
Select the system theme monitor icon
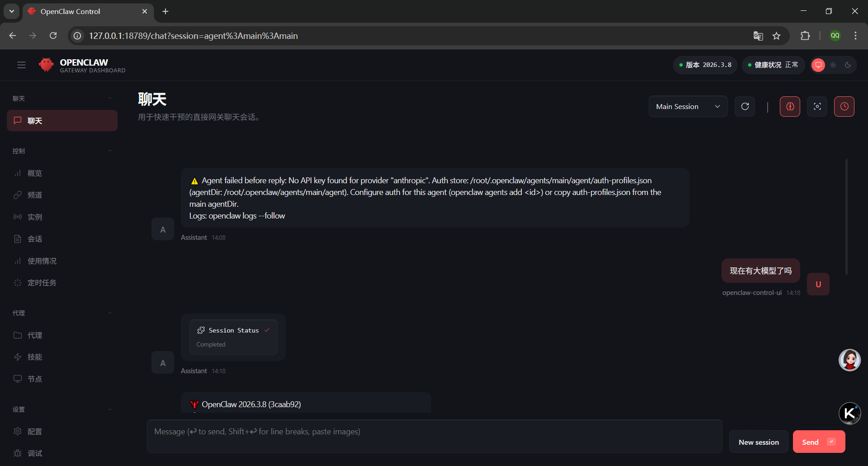[818, 65]
